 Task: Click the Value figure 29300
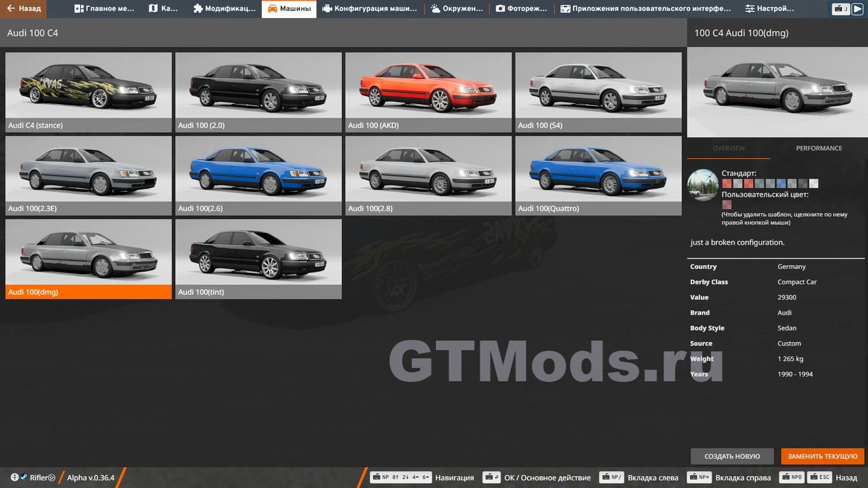tap(787, 297)
